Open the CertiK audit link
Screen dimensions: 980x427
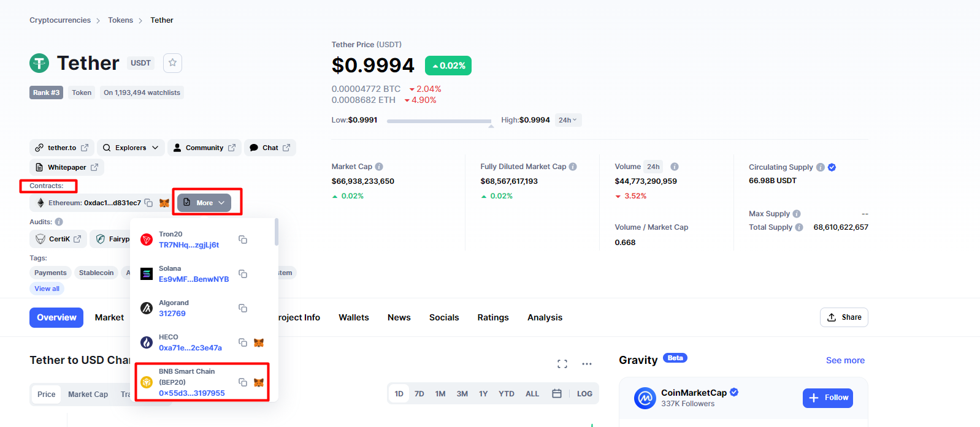click(58, 239)
